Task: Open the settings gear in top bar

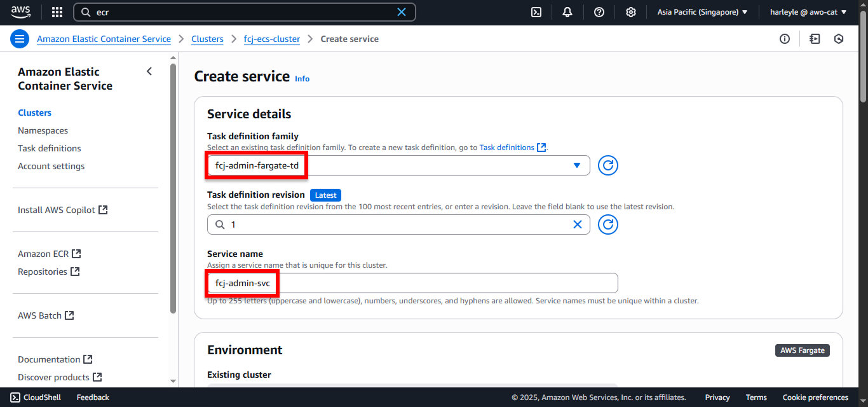Action: click(631, 12)
